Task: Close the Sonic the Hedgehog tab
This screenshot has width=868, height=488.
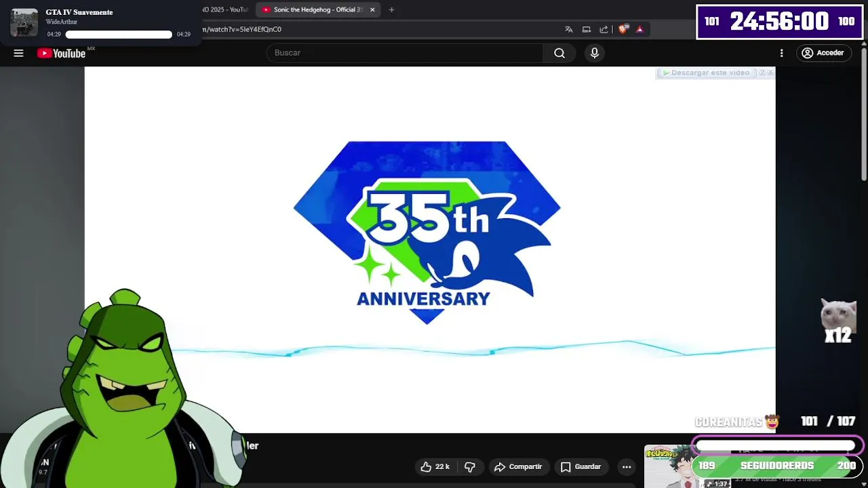Action: tap(372, 9)
